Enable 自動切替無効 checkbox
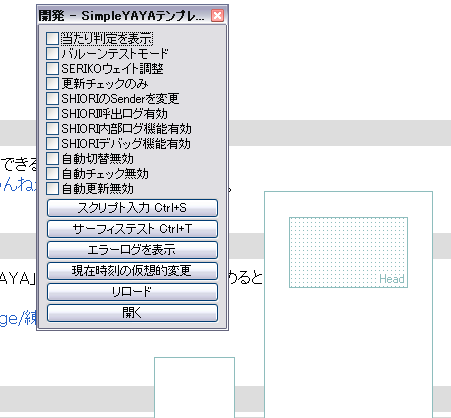This screenshot has width=451, height=418. (52, 158)
